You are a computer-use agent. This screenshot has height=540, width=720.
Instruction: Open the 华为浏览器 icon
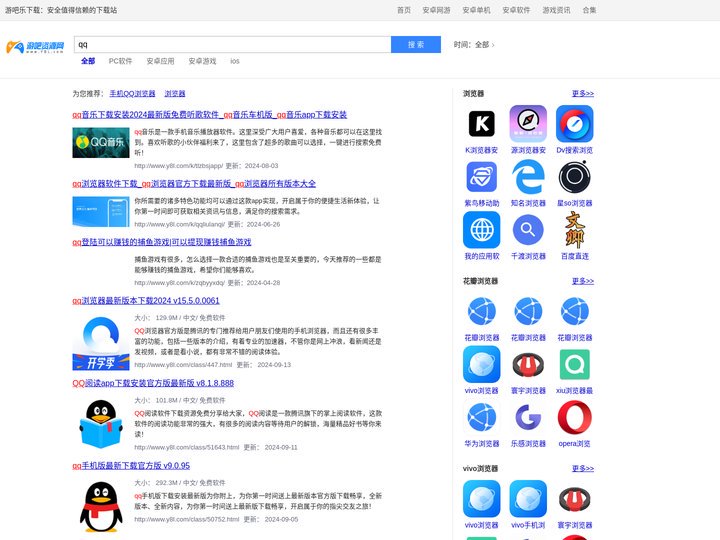[x=481, y=417]
